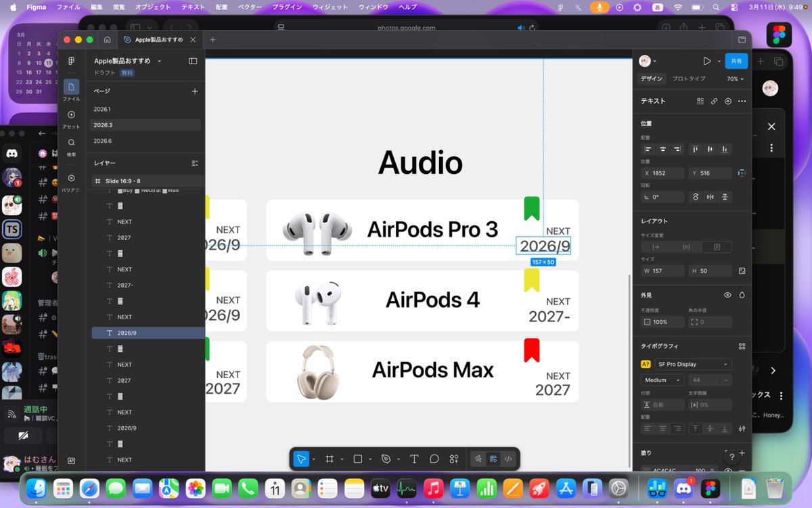
Task: Open Medium font weight dropdown
Action: [662, 380]
